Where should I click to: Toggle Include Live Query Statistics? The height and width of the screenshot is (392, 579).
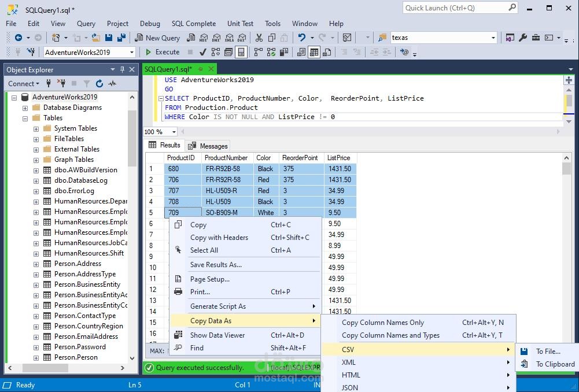coord(271,52)
